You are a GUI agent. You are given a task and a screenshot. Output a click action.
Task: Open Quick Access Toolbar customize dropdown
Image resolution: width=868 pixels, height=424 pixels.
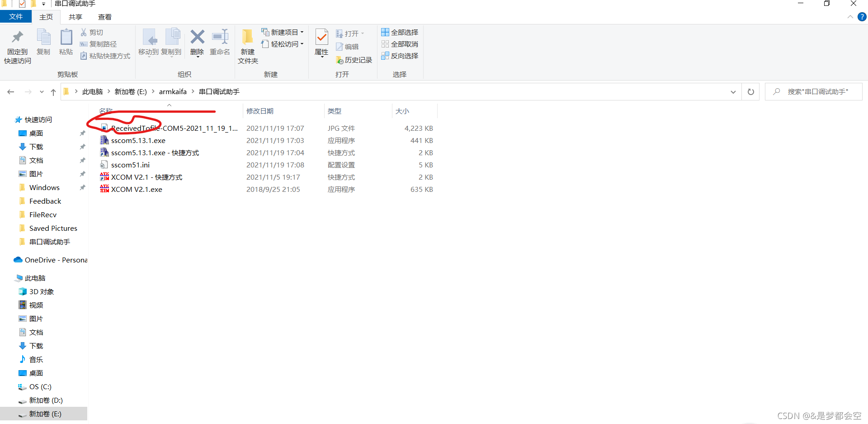pyautogui.click(x=43, y=4)
